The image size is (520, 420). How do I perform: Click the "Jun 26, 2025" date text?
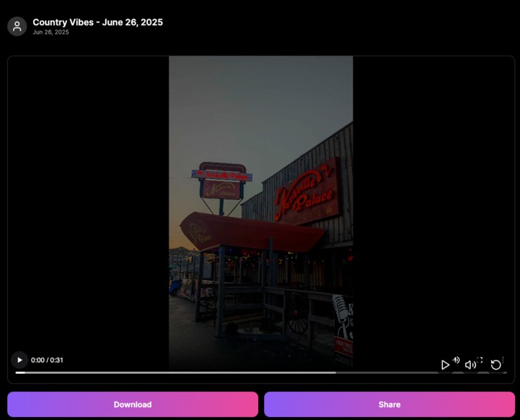pos(51,32)
